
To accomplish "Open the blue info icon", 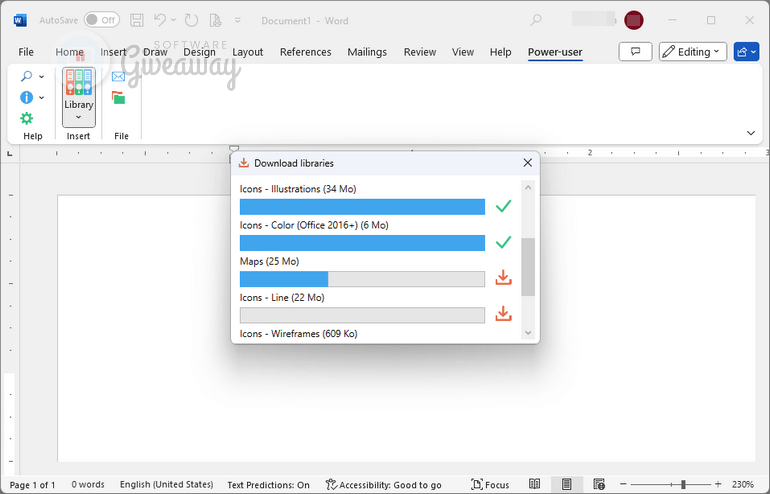I will pos(27,97).
